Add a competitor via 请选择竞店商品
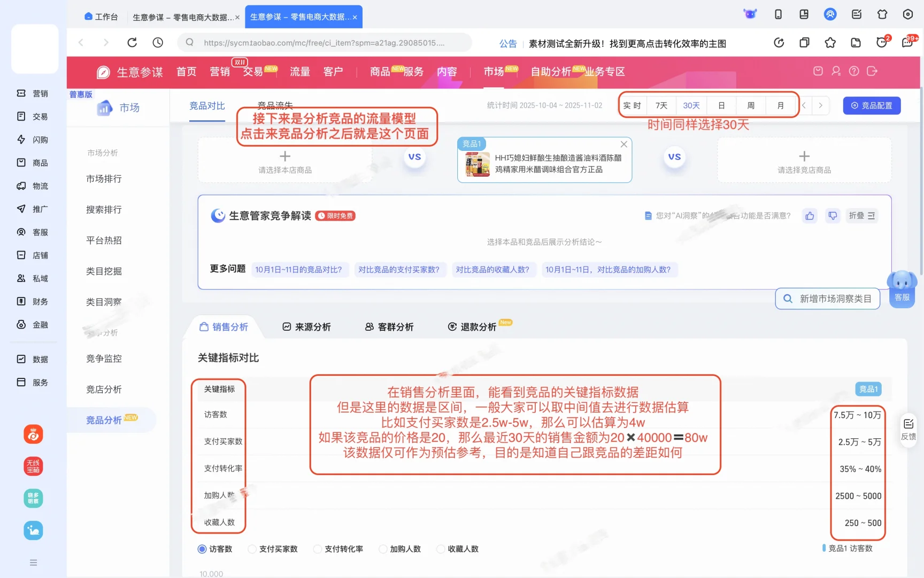This screenshot has height=578, width=924. (x=804, y=161)
